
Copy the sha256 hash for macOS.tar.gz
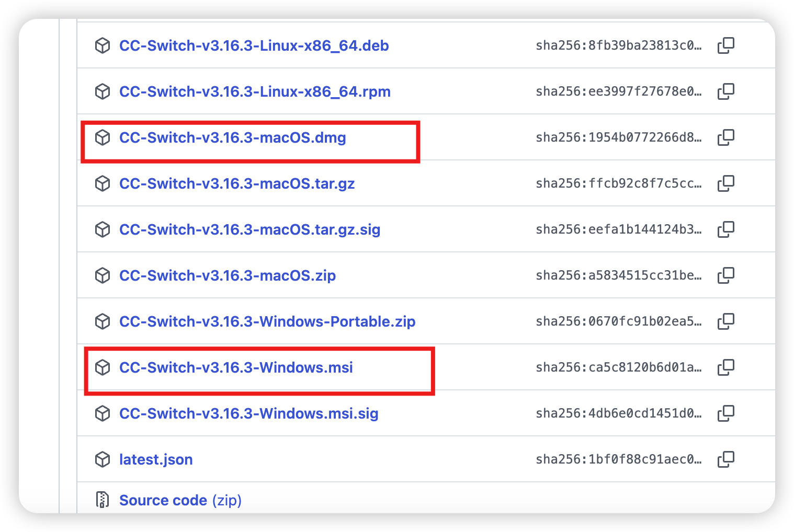[726, 183]
